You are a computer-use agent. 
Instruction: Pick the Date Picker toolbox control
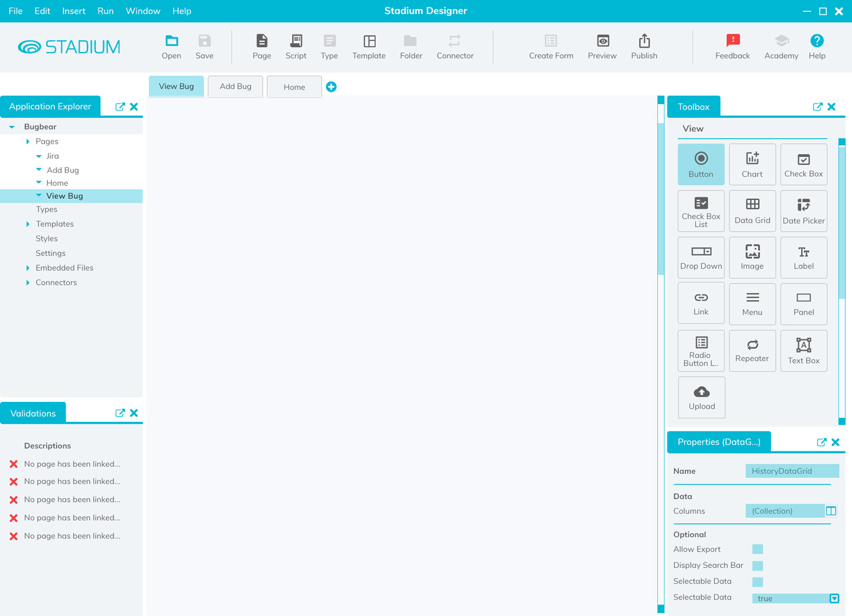click(x=803, y=211)
